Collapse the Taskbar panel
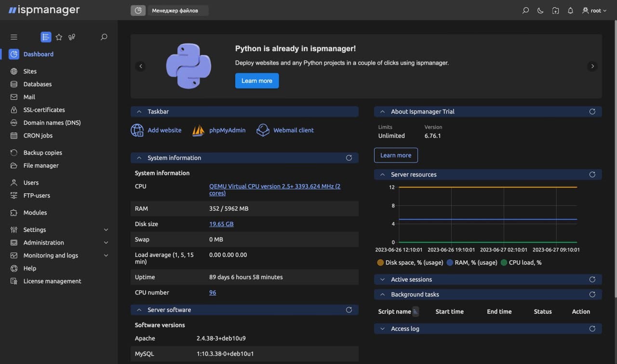 click(x=139, y=111)
